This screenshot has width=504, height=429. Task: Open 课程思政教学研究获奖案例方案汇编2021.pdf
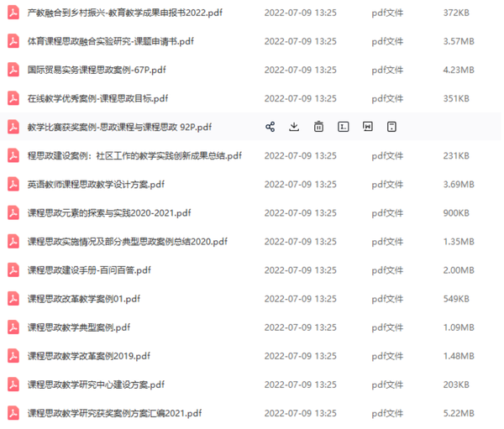(114, 413)
